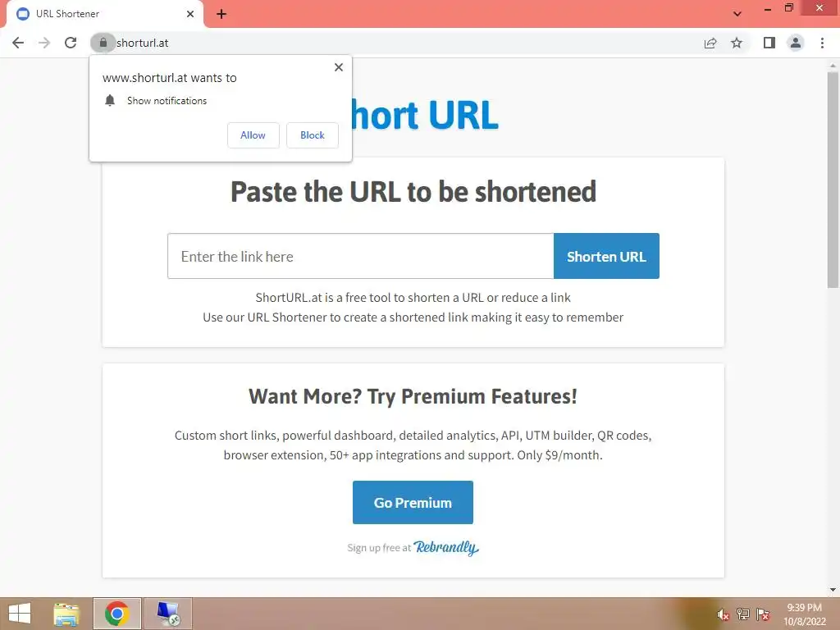Click 'ShortURL.at is a free tool' text
The image size is (840, 630).
click(413, 297)
